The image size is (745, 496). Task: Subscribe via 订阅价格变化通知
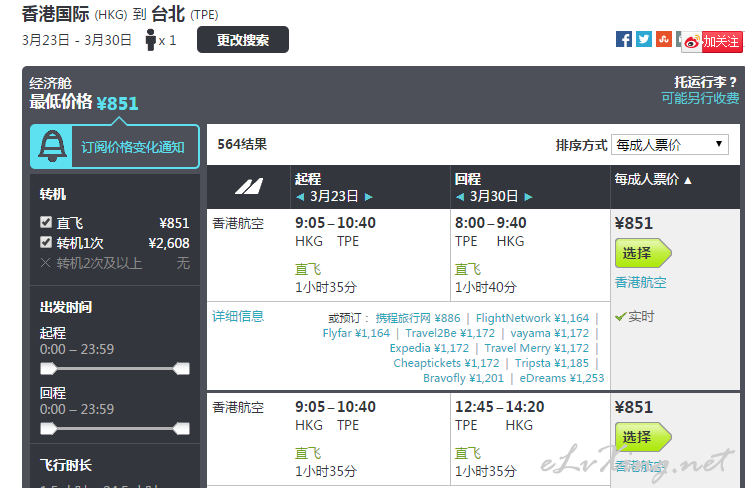click(x=133, y=147)
